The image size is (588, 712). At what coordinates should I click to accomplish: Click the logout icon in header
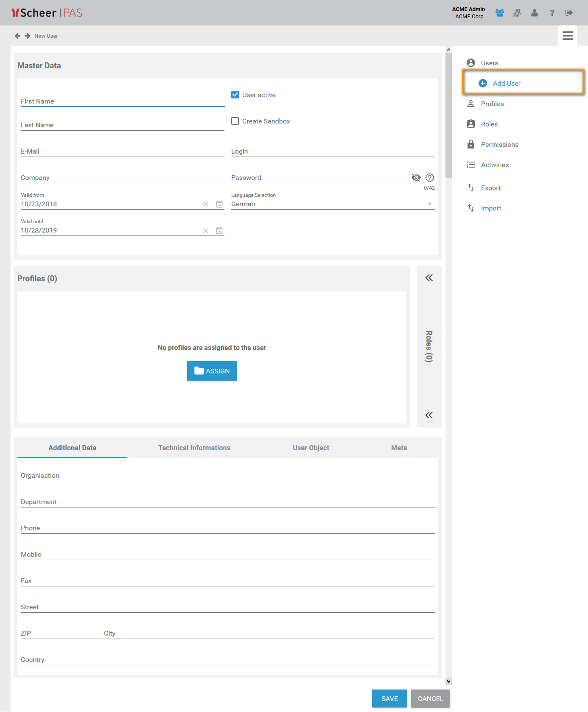(x=569, y=13)
